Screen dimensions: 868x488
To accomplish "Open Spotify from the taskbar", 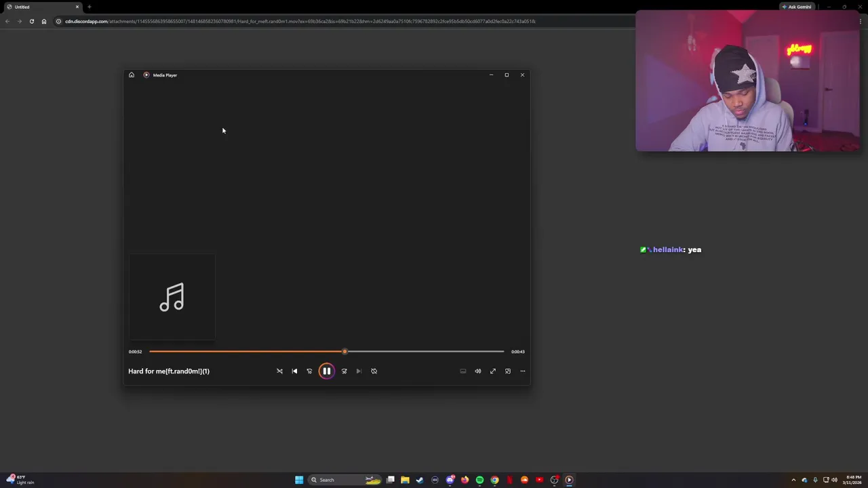I will tap(479, 480).
